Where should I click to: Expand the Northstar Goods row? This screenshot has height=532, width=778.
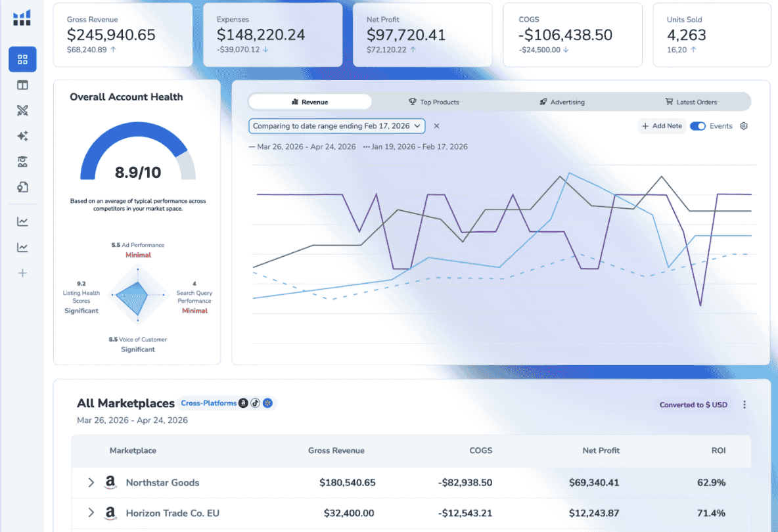point(91,483)
